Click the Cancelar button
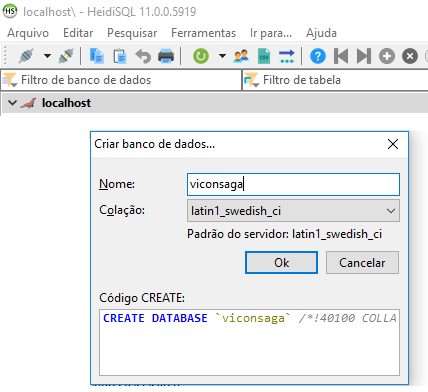428x392 pixels. pos(362,263)
